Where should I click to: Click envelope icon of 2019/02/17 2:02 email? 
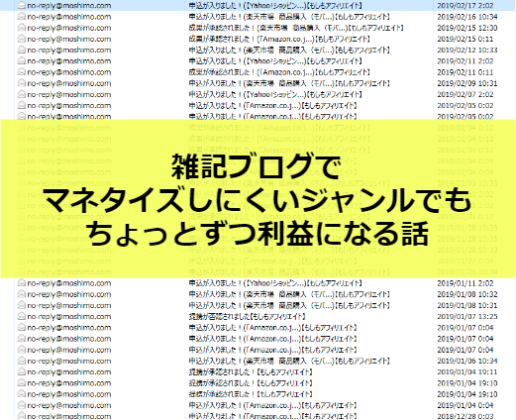(x=22, y=5)
